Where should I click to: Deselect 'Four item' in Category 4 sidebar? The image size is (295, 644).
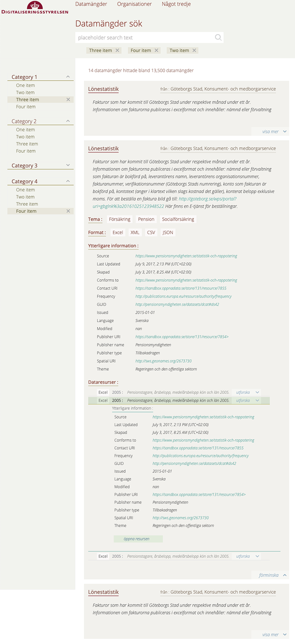click(68, 211)
